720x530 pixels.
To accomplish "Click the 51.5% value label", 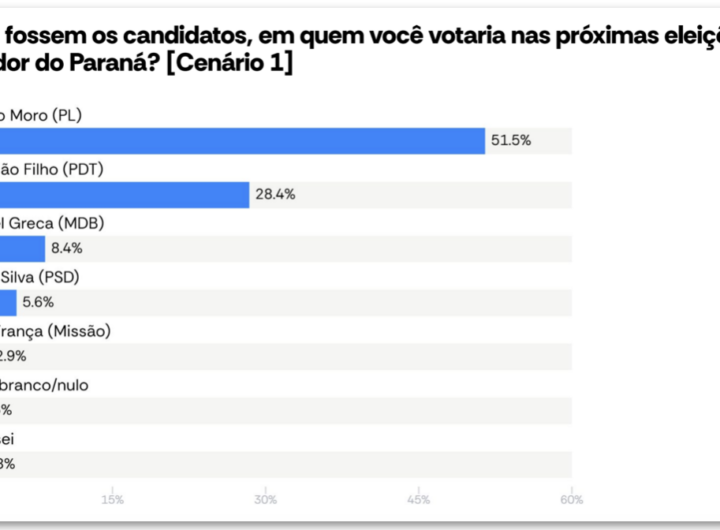I will tap(510, 141).
